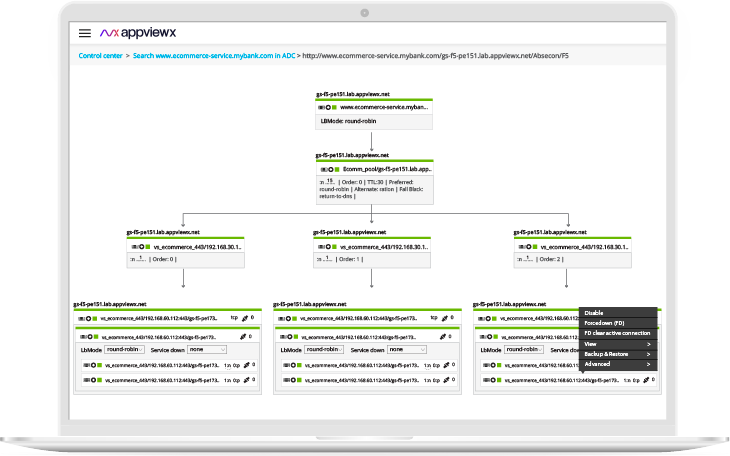Click the green status square on the www.ecommerce-service.mybank node
The image size is (730, 456).
coord(334,106)
